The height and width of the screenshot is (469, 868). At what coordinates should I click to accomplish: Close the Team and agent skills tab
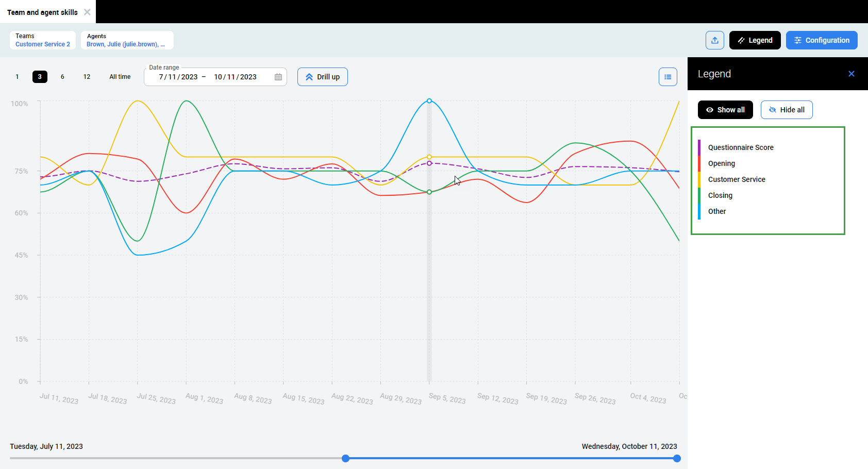coord(87,12)
